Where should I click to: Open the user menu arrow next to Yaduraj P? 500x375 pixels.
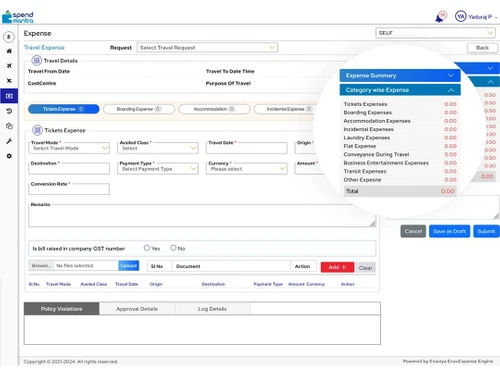click(x=496, y=17)
